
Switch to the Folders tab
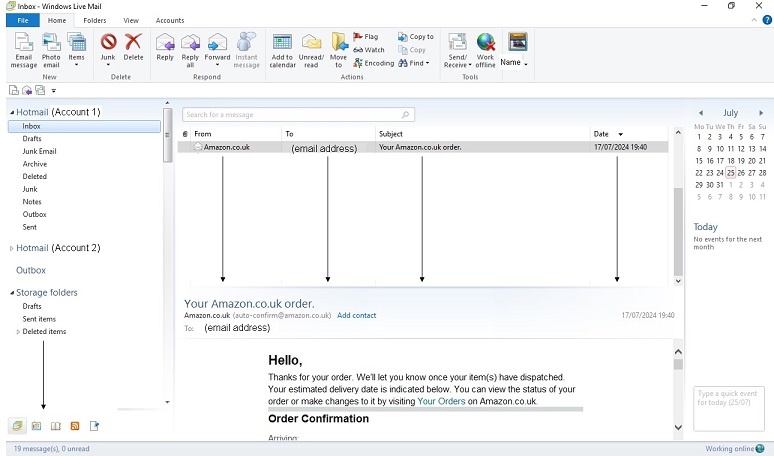tap(95, 20)
